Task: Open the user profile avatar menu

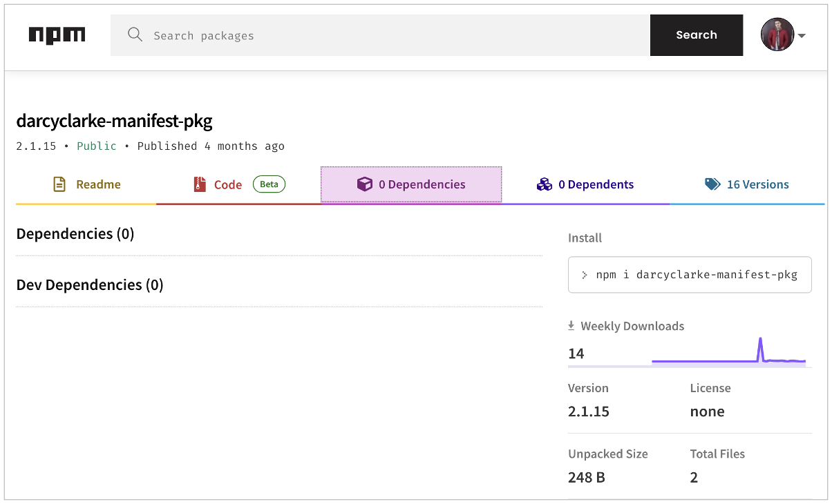Action: point(777,35)
